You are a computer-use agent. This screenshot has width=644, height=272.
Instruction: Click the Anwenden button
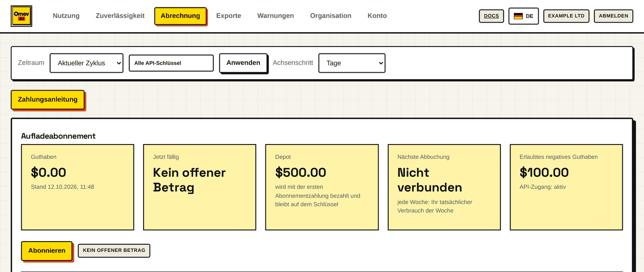(243, 63)
